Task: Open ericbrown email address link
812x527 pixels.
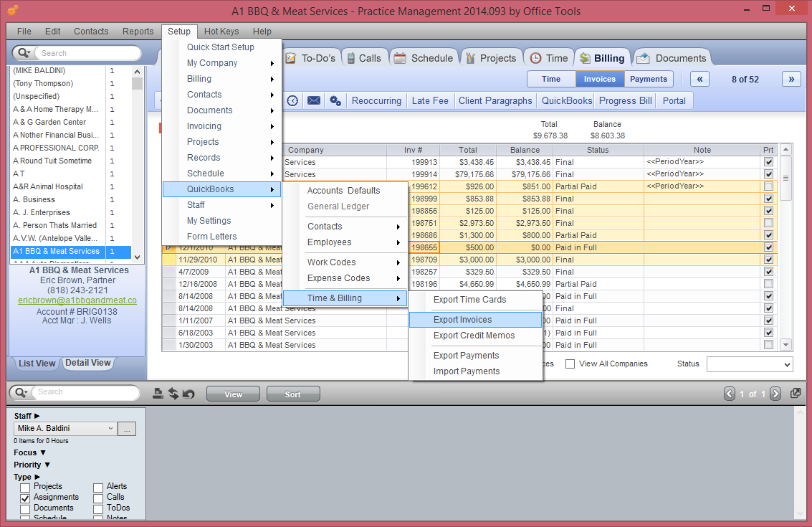Action: point(77,300)
